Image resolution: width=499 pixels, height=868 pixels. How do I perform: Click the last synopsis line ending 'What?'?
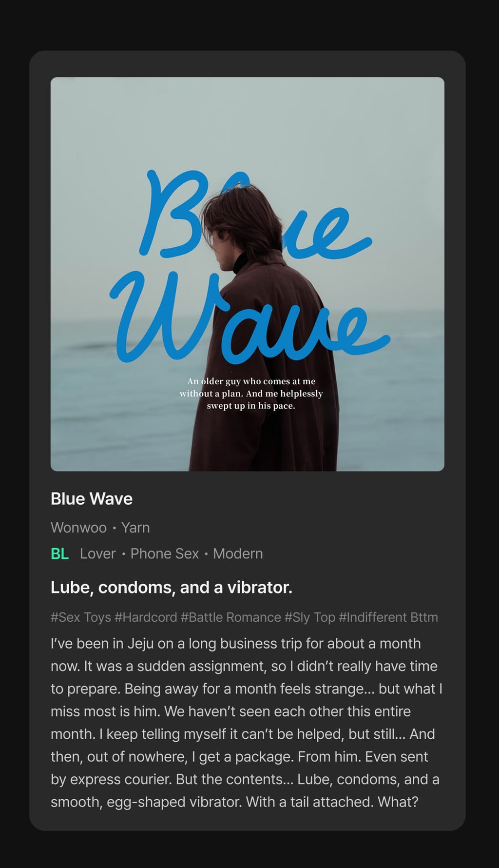click(x=234, y=802)
